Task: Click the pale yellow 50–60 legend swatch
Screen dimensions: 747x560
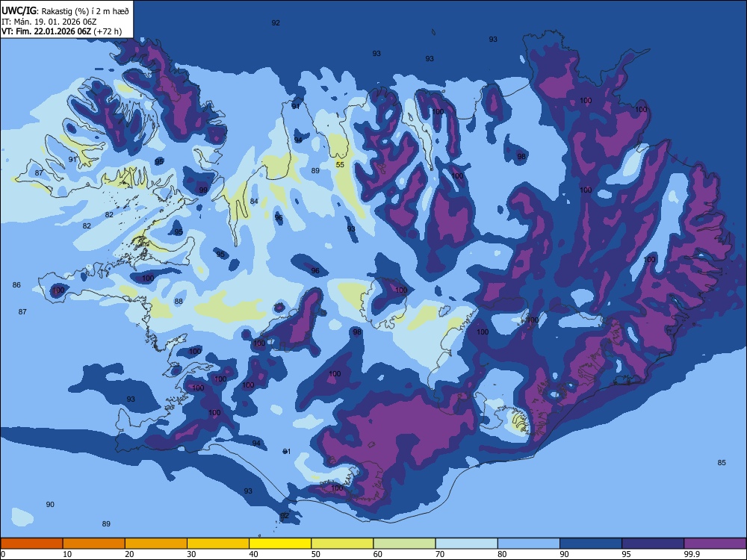Action: [x=342, y=544]
